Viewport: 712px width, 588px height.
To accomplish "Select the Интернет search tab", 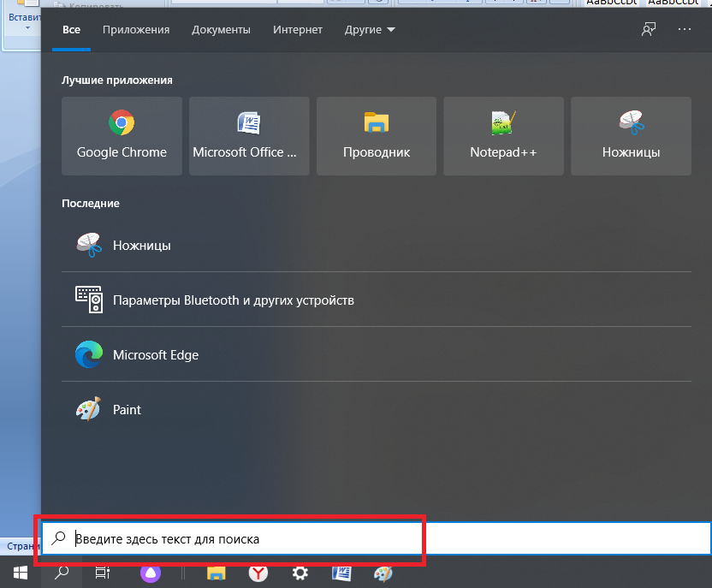I will click(298, 29).
